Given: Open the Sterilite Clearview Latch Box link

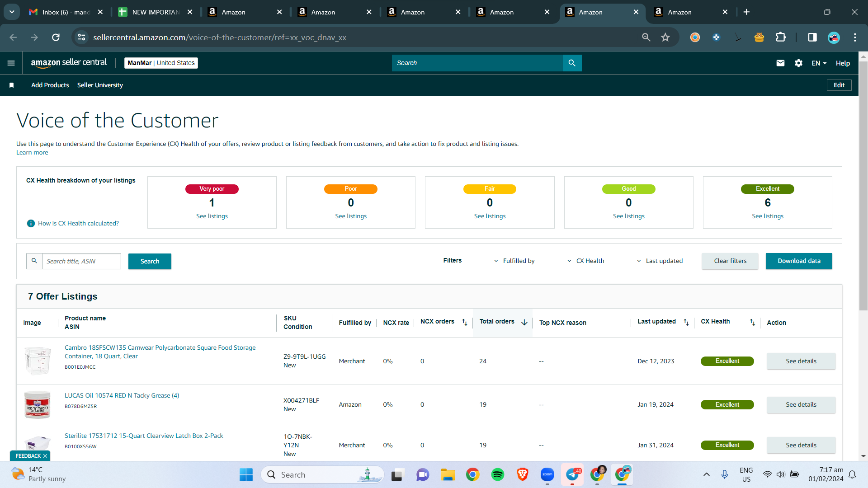Looking at the screenshot, I should pos(144,436).
